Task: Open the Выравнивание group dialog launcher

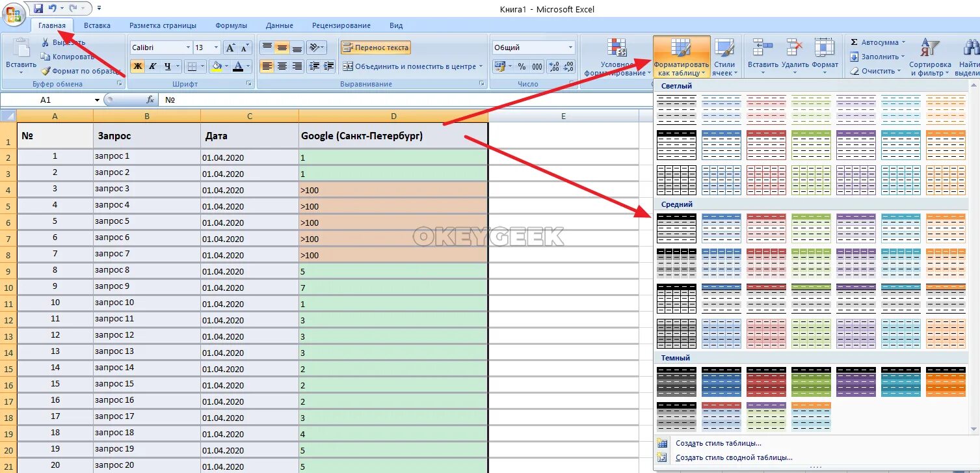Action: [482, 84]
